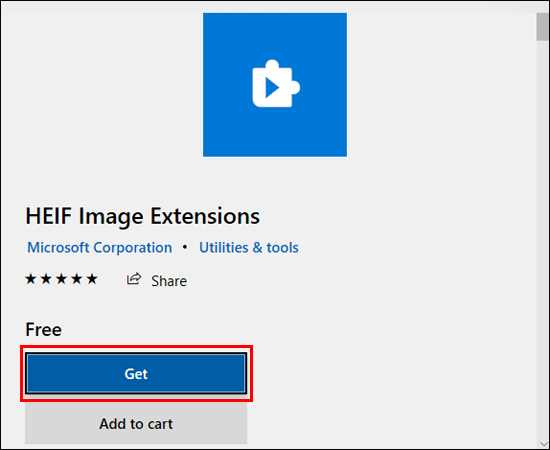The width and height of the screenshot is (550, 450).
Task: Click the third rating star
Action: point(61,279)
